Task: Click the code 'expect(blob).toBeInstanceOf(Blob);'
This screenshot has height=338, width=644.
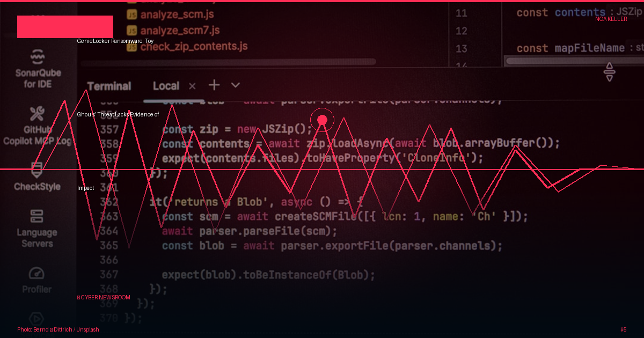Action: (268, 275)
